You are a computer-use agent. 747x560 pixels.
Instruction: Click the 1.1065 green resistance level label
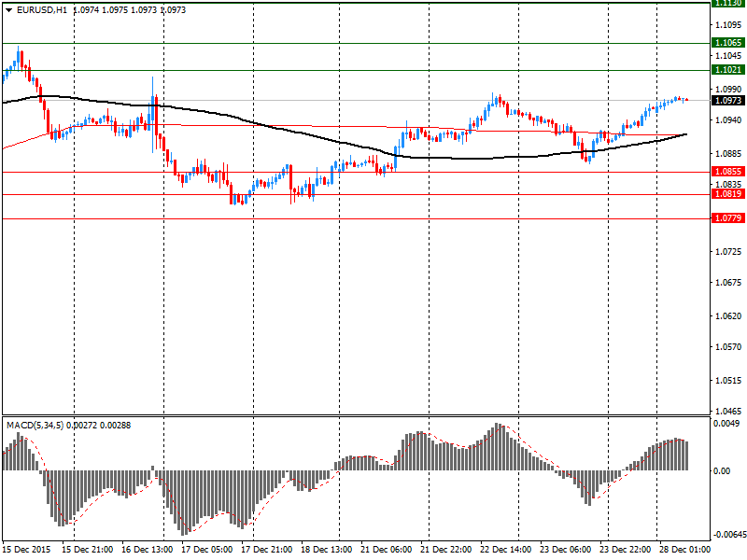pyautogui.click(x=727, y=43)
